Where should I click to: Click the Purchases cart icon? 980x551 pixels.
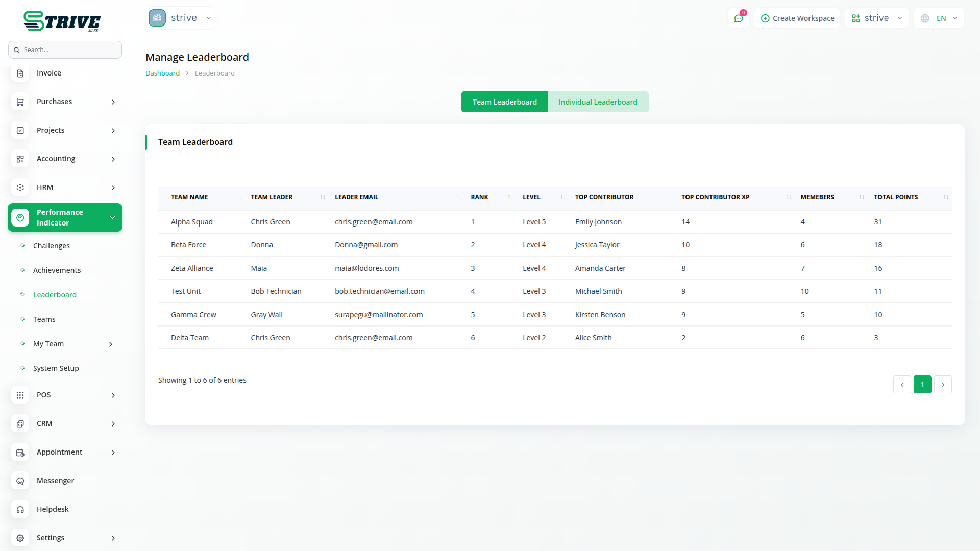coord(20,102)
